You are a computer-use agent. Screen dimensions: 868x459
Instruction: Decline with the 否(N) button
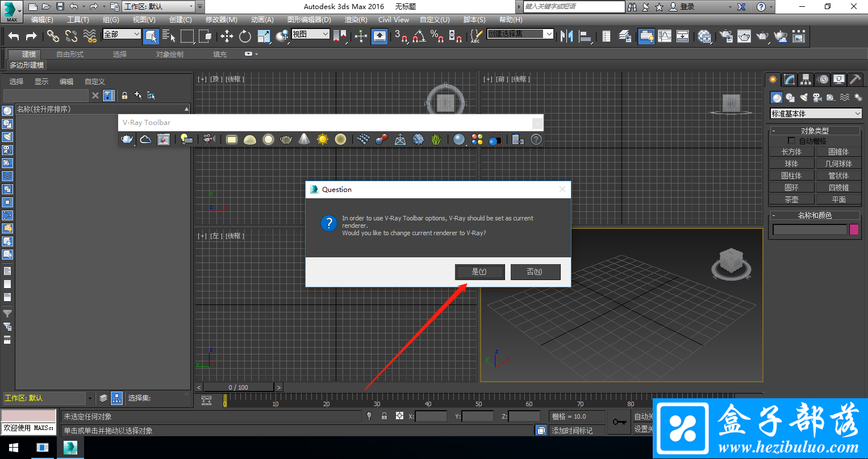(535, 272)
